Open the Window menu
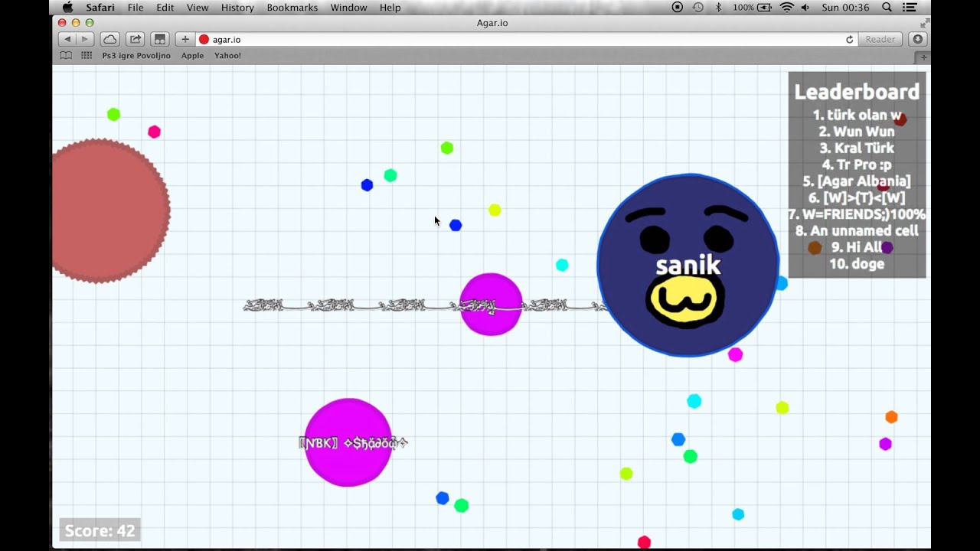980x551 pixels. 348,7
